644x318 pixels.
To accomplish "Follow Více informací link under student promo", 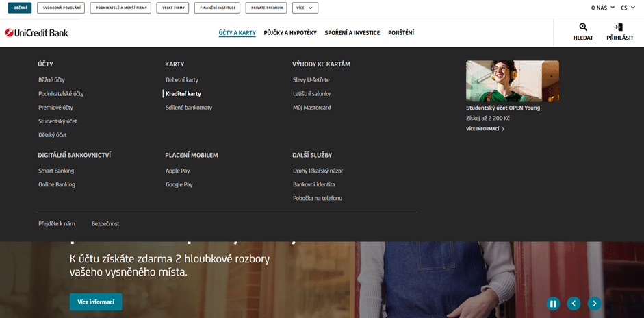I will [485, 129].
